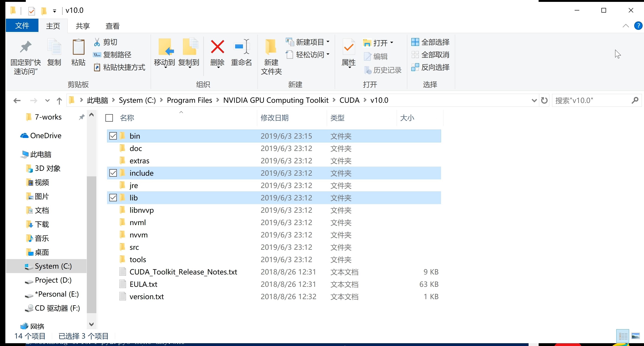Open the 文件 menu

[x=22, y=26]
